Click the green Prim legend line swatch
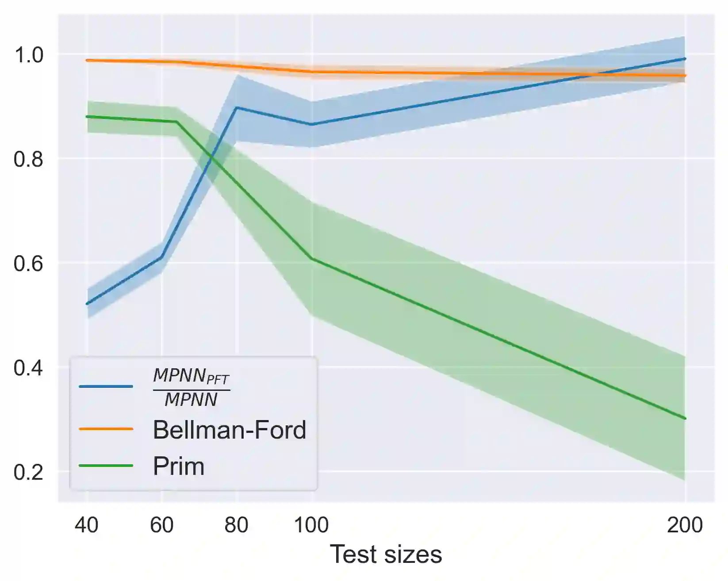The height and width of the screenshot is (581, 728). point(106,466)
